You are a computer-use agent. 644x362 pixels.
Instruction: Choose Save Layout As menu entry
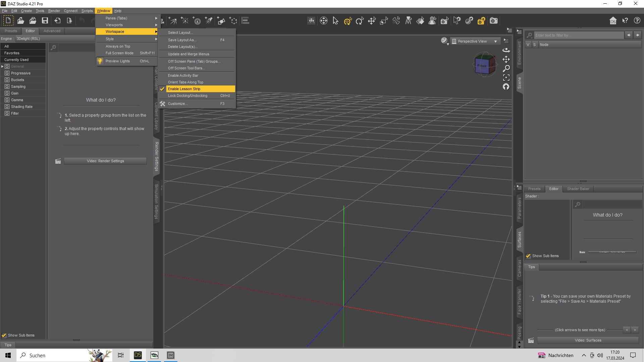click(x=182, y=40)
